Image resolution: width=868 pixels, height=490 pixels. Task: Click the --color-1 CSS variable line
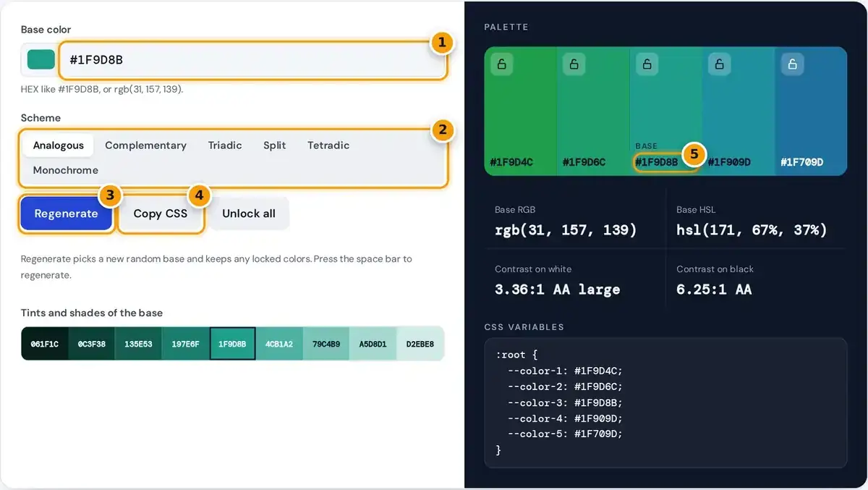coord(565,371)
